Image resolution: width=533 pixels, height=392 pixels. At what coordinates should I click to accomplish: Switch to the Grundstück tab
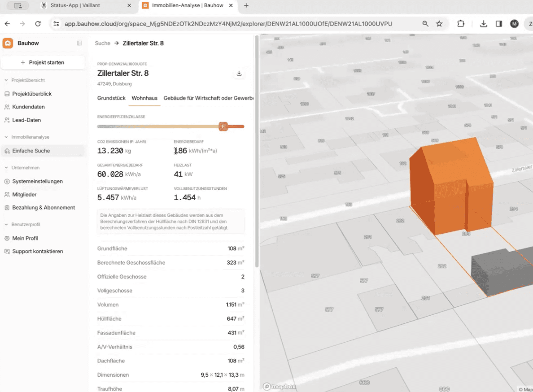tap(111, 98)
